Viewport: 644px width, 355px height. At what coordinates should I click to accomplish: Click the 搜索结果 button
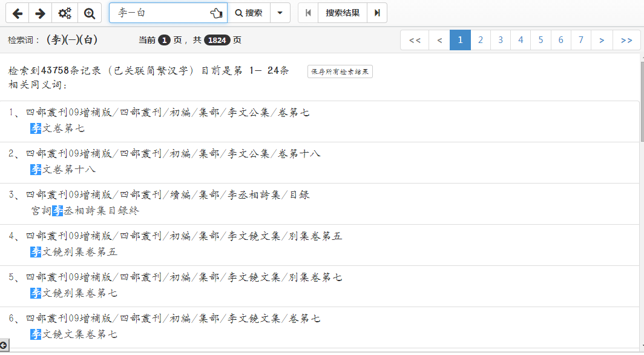pyautogui.click(x=343, y=13)
